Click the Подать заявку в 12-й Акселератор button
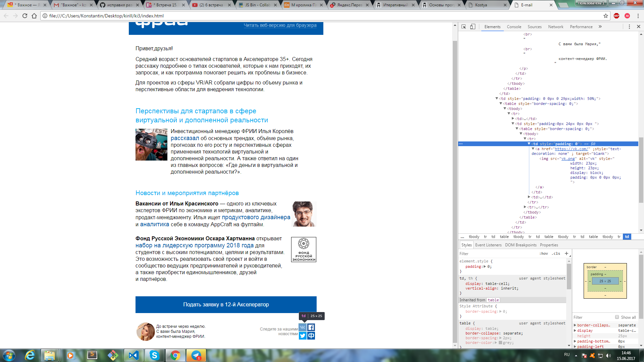This screenshot has width=644, height=362. point(226,305)
